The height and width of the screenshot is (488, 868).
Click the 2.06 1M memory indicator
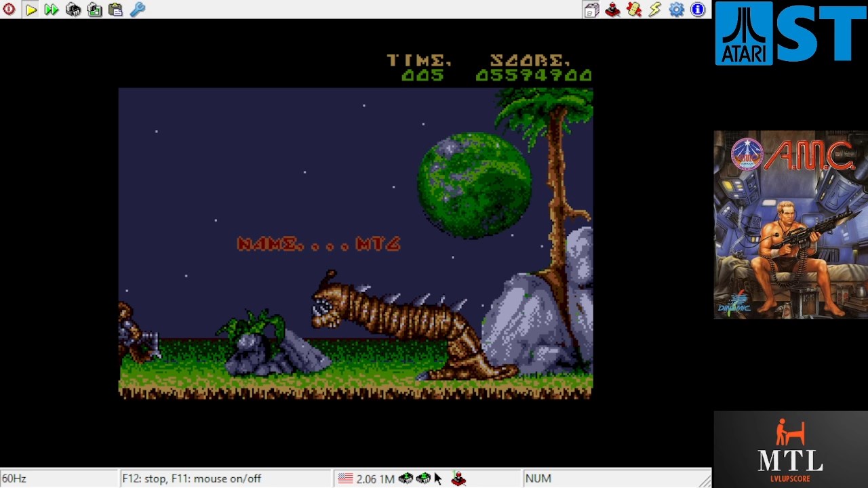(x=375, y=479)
